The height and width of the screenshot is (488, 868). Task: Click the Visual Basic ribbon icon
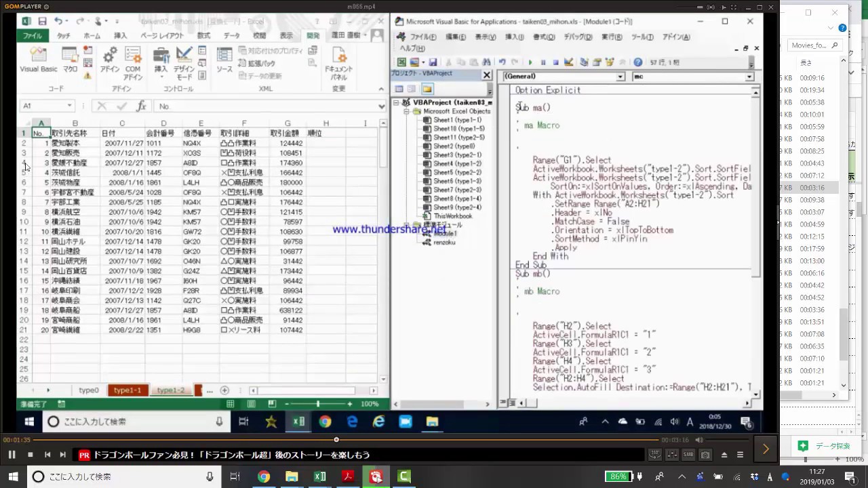38,60
